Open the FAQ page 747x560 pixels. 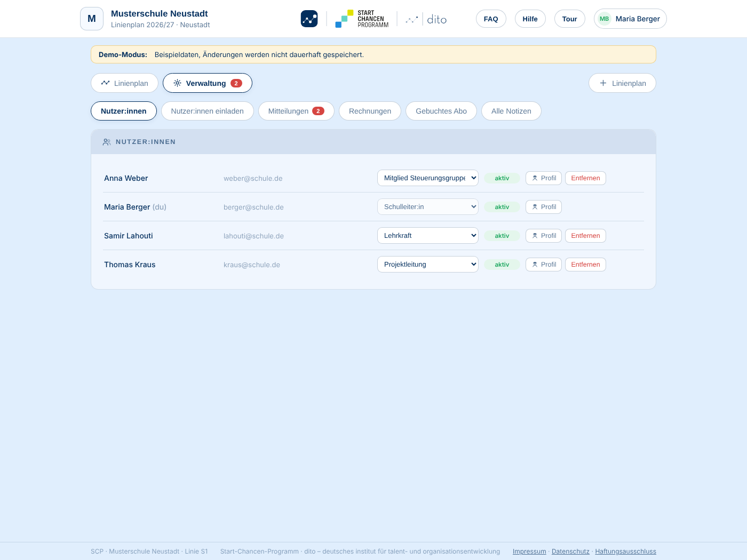click(x=491, y=19)
